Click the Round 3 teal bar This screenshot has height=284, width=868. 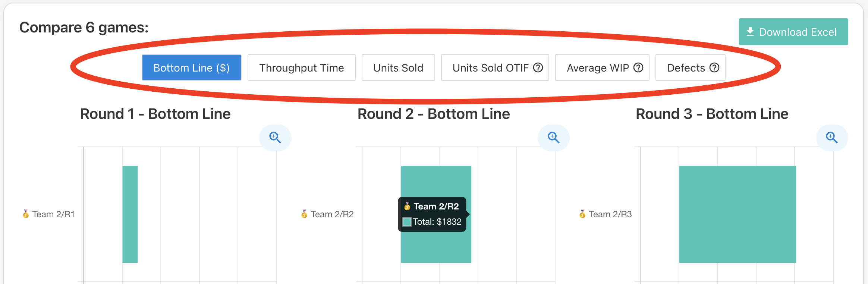[x=737, y=214]
